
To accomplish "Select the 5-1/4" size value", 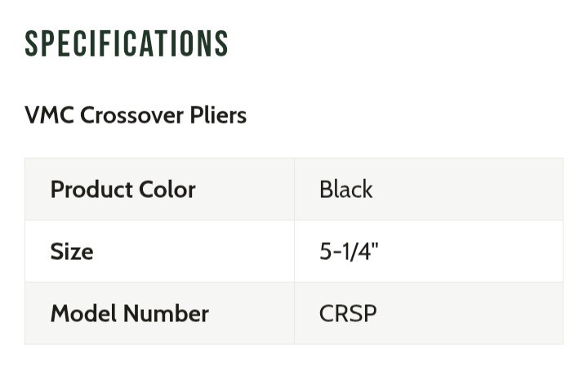I will 349,251.
